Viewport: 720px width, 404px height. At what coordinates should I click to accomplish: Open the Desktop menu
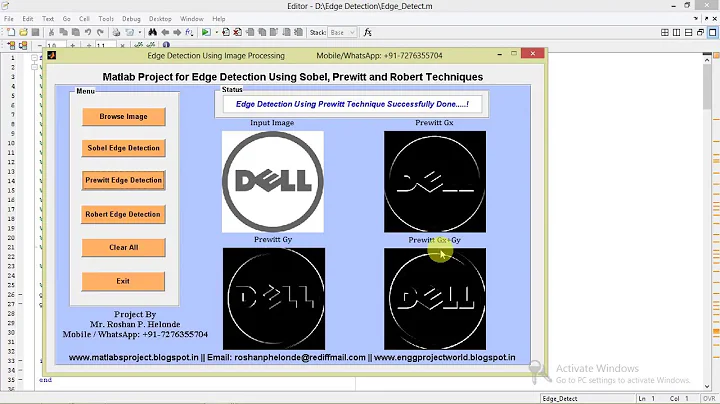pos(160,19)
